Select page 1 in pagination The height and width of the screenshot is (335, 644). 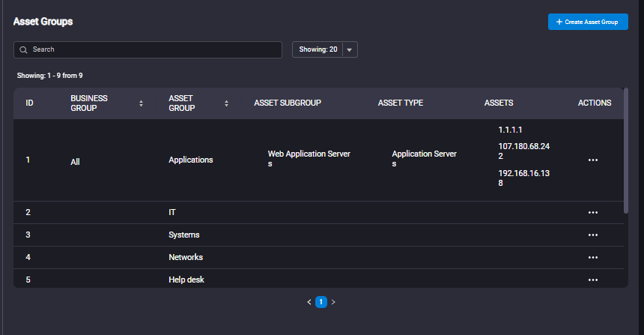tap(321, 302)
